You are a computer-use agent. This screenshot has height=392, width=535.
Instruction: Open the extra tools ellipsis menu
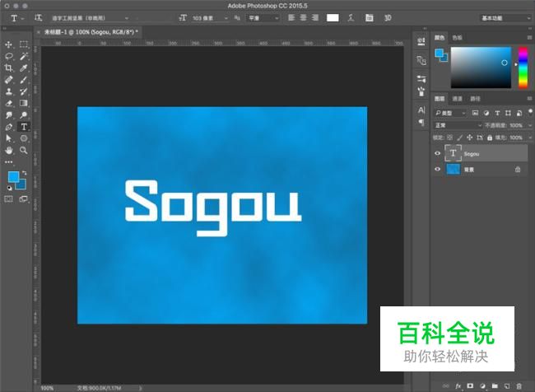[8, 162]
